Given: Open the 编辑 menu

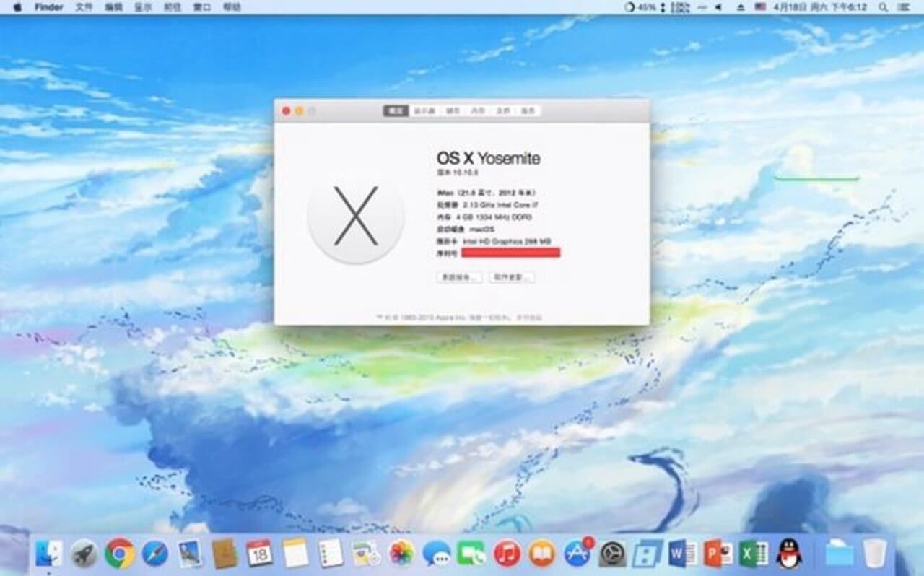Looking at the screenshot, I should click(113, 6).
